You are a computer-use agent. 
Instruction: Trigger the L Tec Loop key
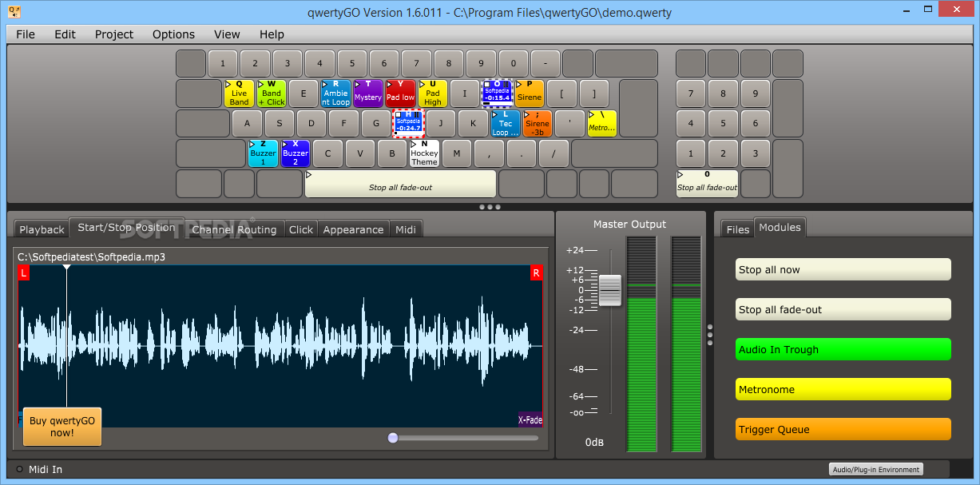click(x=506, y=124)
